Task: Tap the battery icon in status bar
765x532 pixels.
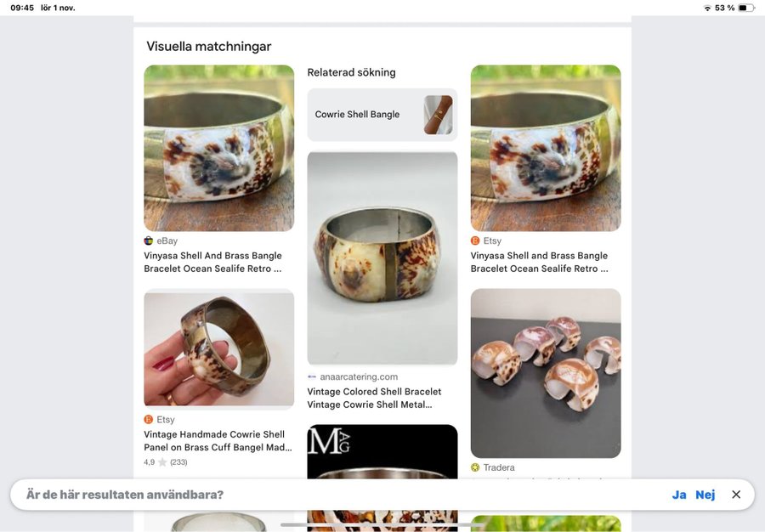Action: tap(746, 8)
